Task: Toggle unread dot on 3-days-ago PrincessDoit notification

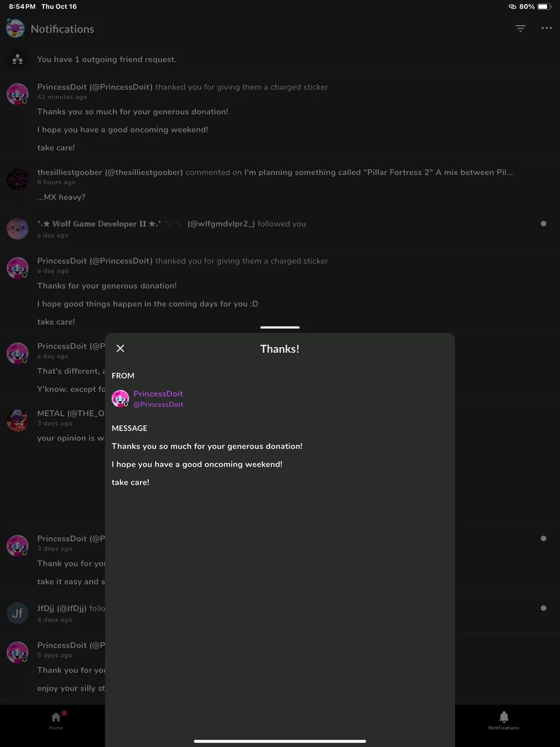Action: click(x=543, y=538)
